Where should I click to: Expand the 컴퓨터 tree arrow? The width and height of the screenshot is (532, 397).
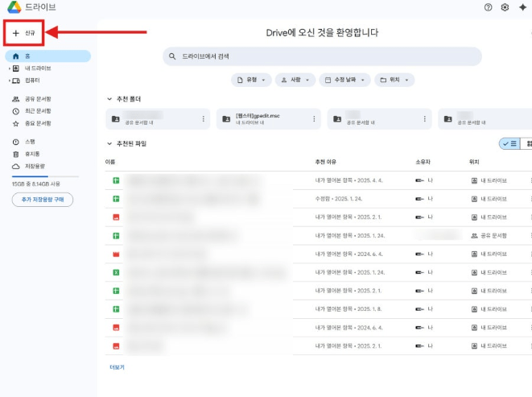[x=9, y=81]
